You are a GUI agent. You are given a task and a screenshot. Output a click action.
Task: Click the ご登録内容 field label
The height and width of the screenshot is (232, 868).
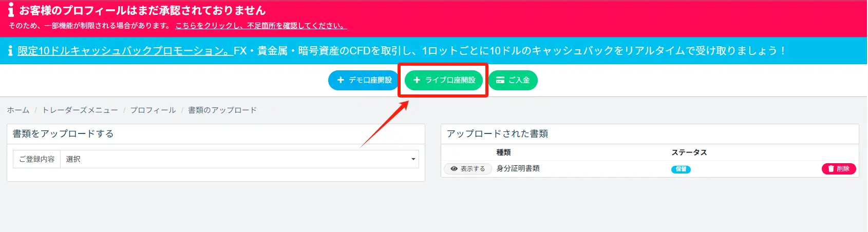tap(37, 159)
